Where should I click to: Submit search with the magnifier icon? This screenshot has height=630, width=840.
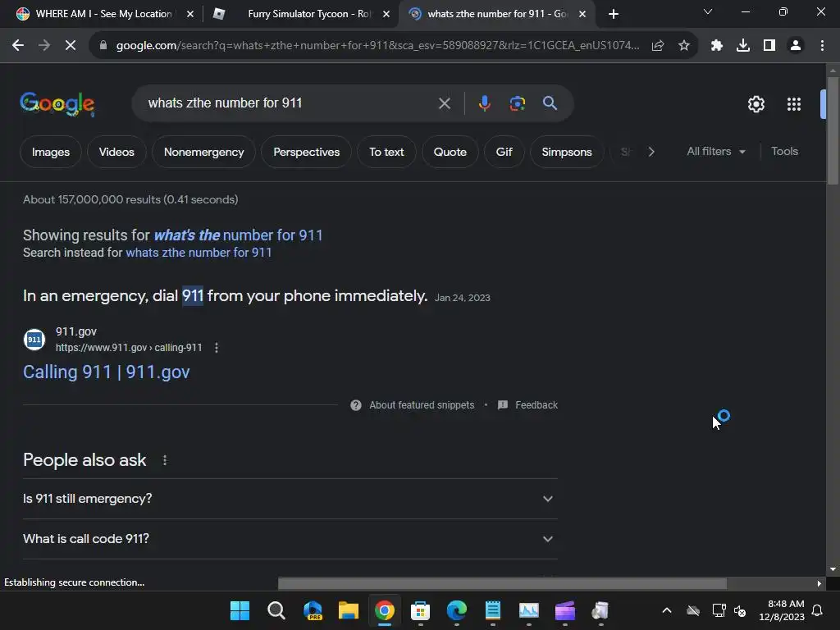point(550,103)
